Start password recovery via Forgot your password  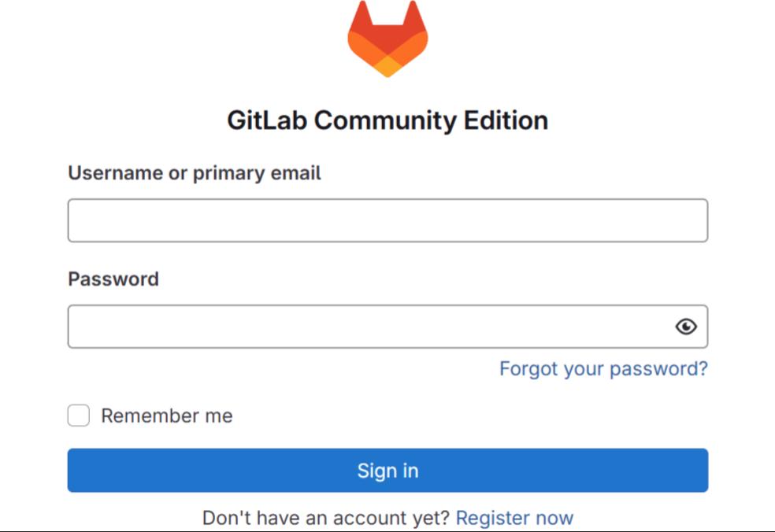tap(603, 368)
